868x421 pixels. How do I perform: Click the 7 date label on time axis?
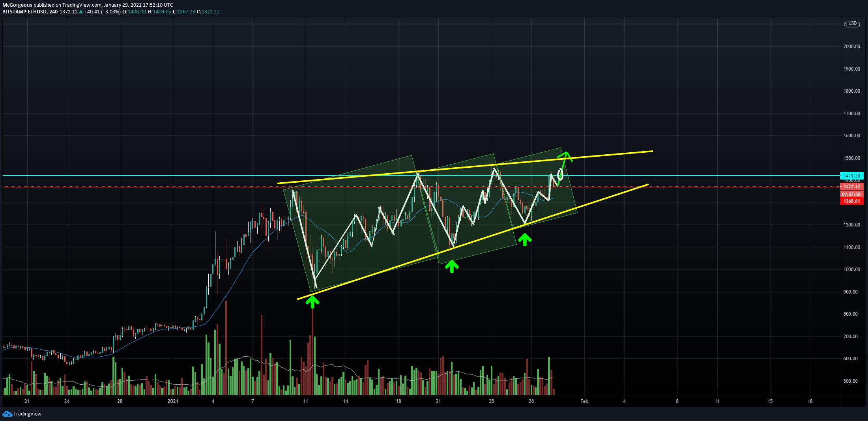coord(253,401)
